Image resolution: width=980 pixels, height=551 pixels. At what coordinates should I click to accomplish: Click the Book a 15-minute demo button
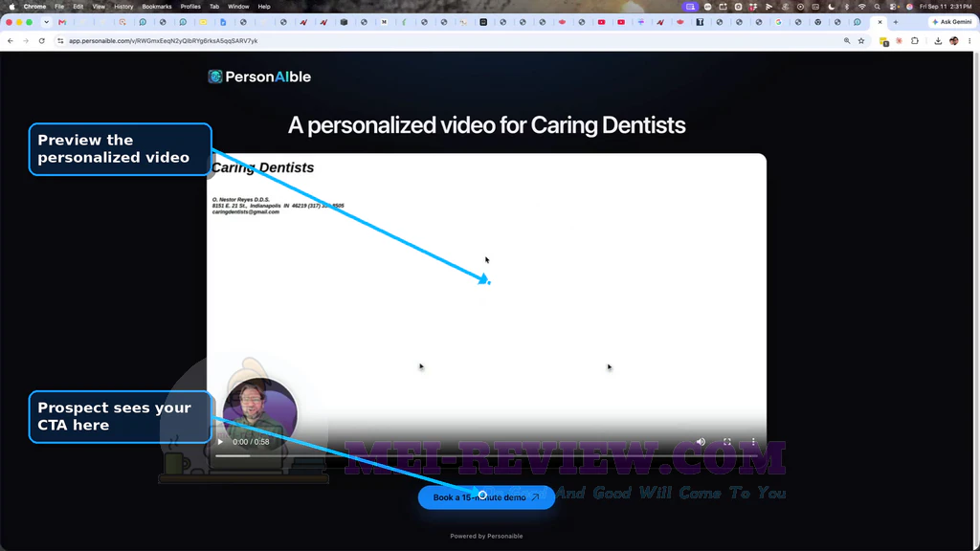[x=486, y=497]
